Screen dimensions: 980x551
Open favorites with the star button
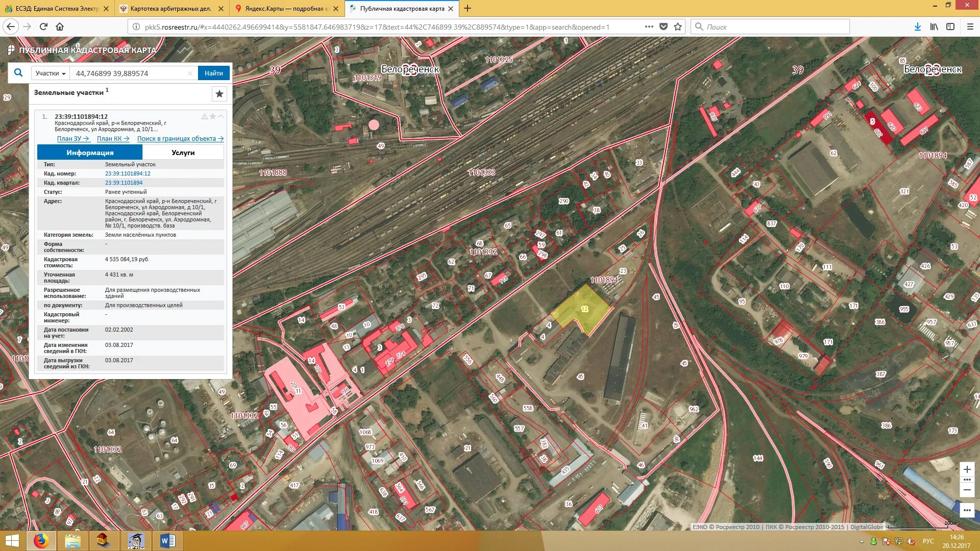219,94
